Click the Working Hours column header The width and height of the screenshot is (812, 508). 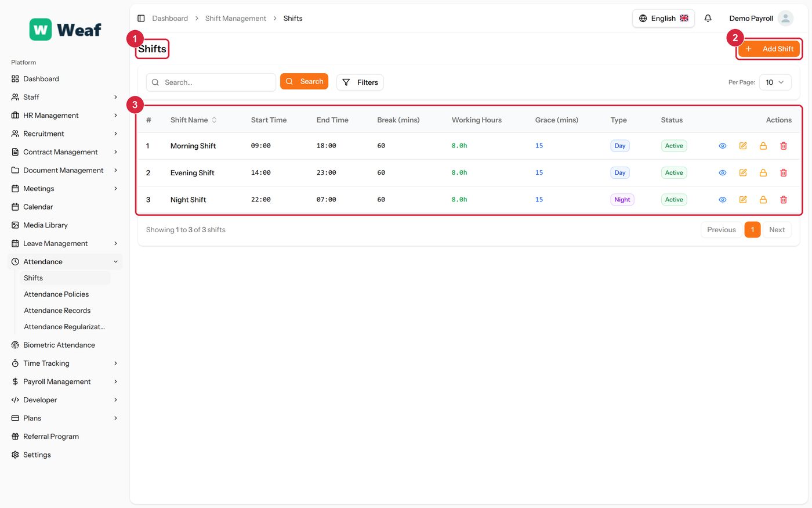[x=477, y=120]
